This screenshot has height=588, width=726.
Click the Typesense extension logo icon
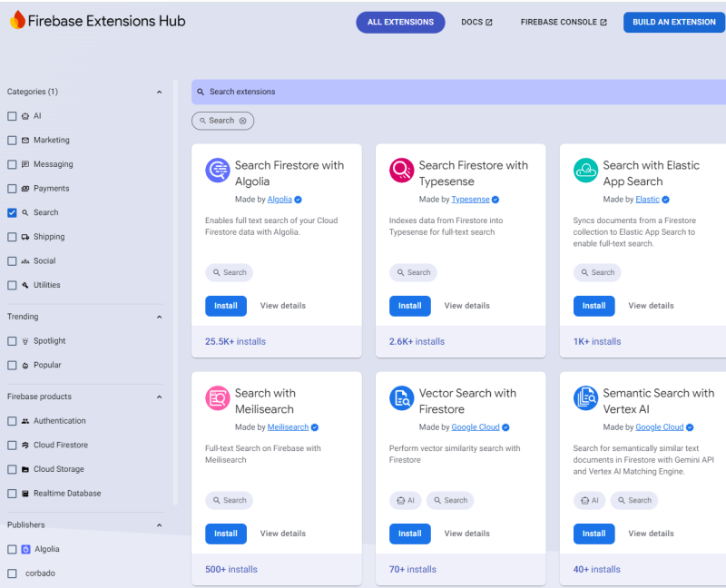[x=401, y=171]
